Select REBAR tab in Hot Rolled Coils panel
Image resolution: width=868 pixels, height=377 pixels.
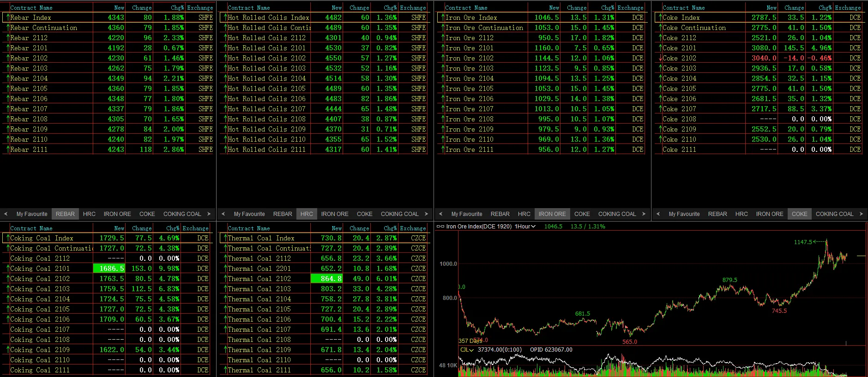pyautogui.click(x=283, y=214)
